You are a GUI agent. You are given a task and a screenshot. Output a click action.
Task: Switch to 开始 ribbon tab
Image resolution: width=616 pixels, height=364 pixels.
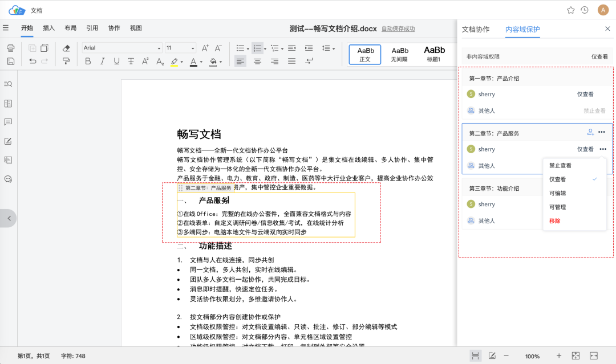[x=27, y=28]
